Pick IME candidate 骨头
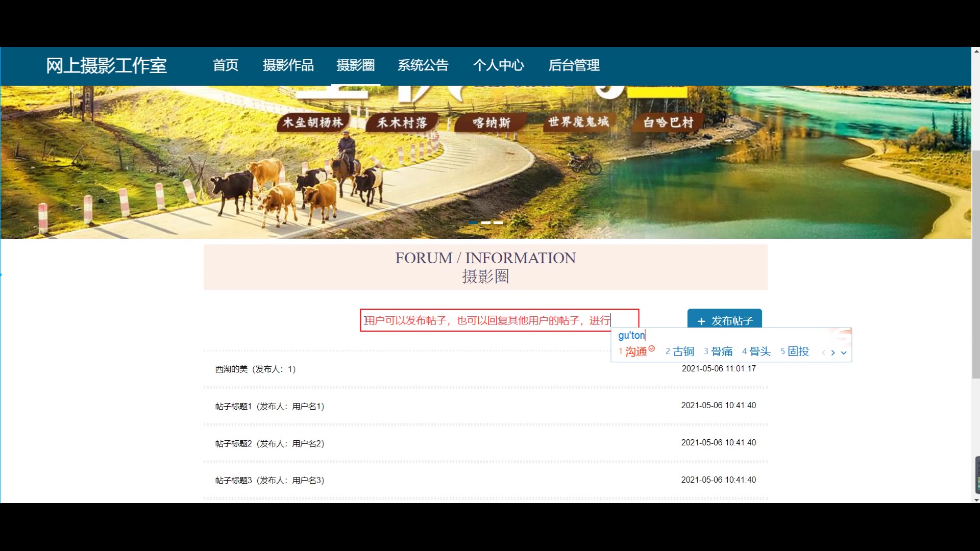Viewport: 980px width, 551px height. coord(759,352)
